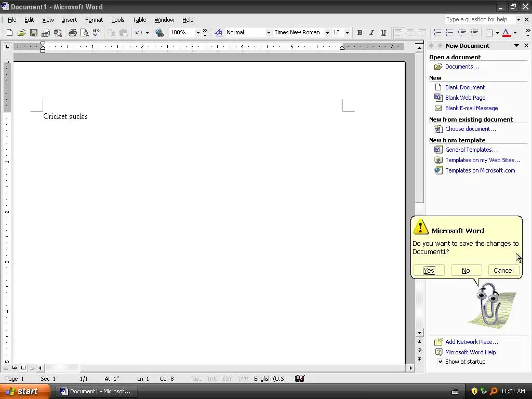Click Add Network Place link
532x399 pixels.
click(472, 342)
